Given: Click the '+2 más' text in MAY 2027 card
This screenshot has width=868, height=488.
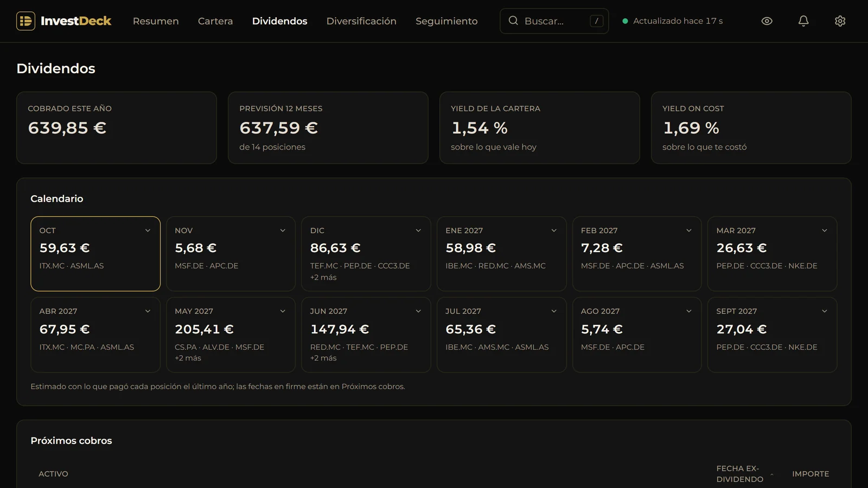Looking at the screenshot, I should pos(188,358).
